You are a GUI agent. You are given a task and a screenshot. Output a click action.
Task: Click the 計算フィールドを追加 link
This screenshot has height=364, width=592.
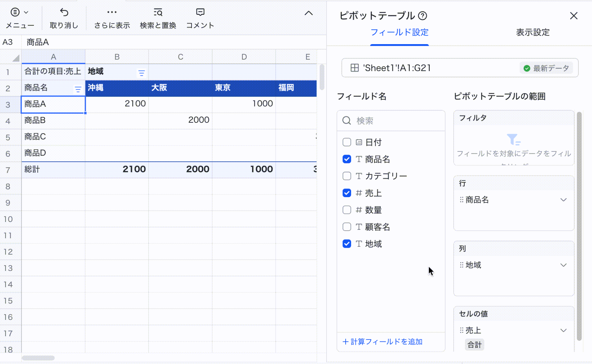(x=382, y=342)
